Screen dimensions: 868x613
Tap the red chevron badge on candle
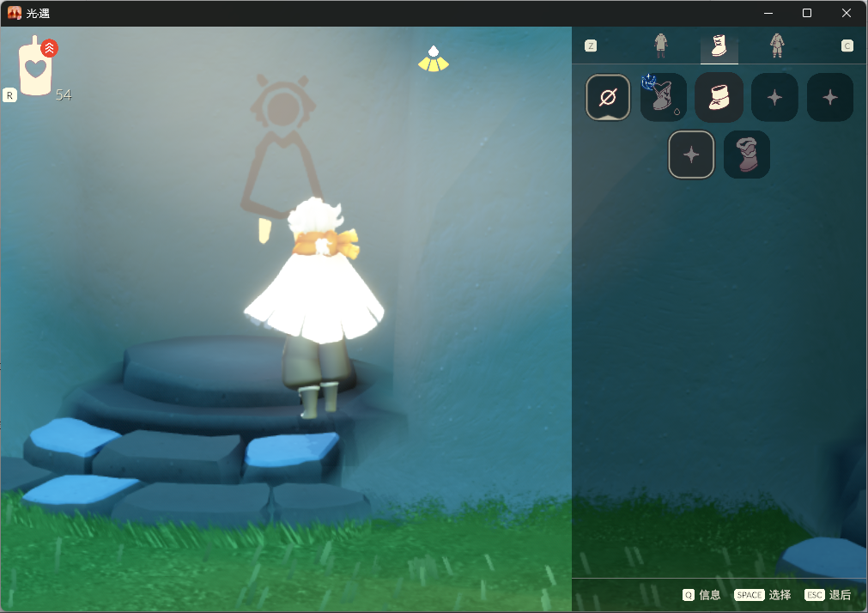49,48
